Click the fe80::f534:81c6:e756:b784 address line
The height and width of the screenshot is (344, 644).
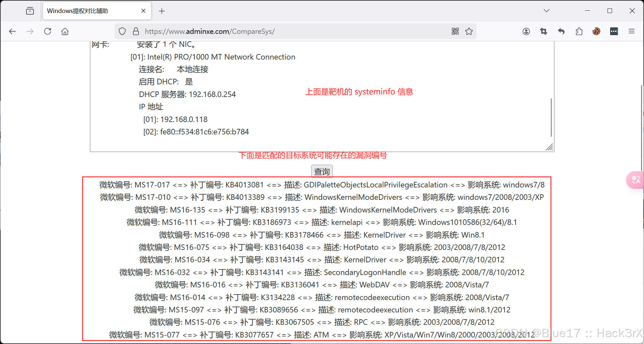(x=196, y=132)
